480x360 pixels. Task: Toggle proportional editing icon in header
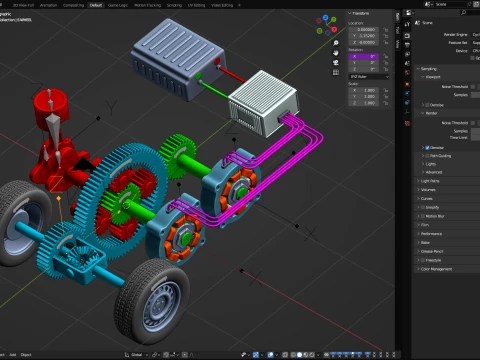click(x=185, y=355)
